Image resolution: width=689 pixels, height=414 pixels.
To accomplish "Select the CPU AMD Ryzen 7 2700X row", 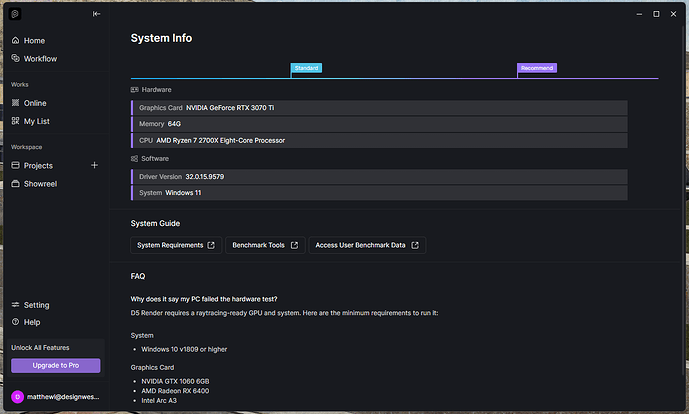I will coord(379,141).
